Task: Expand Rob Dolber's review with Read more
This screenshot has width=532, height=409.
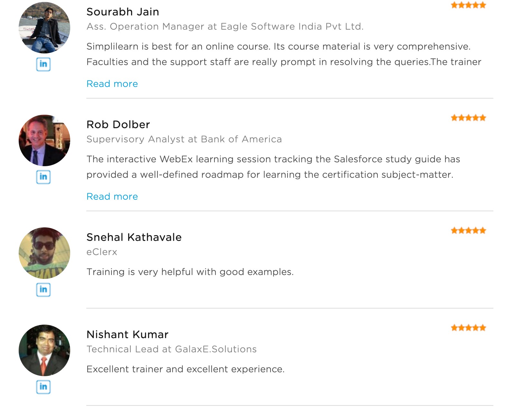Action: 112,196
